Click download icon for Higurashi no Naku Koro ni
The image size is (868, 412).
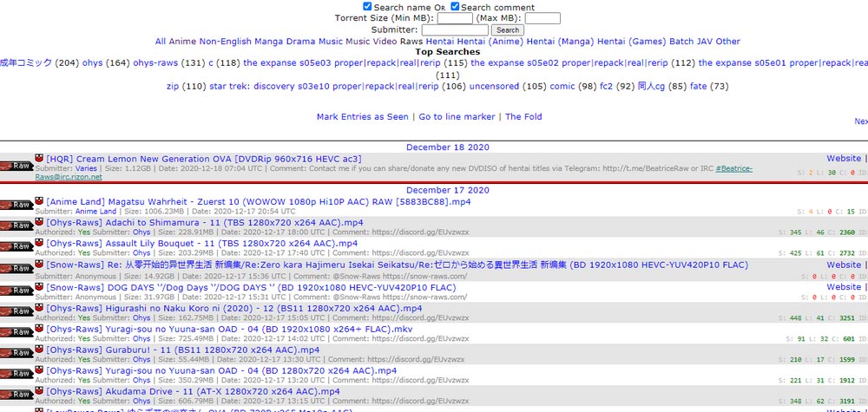[x=39, y=307]
